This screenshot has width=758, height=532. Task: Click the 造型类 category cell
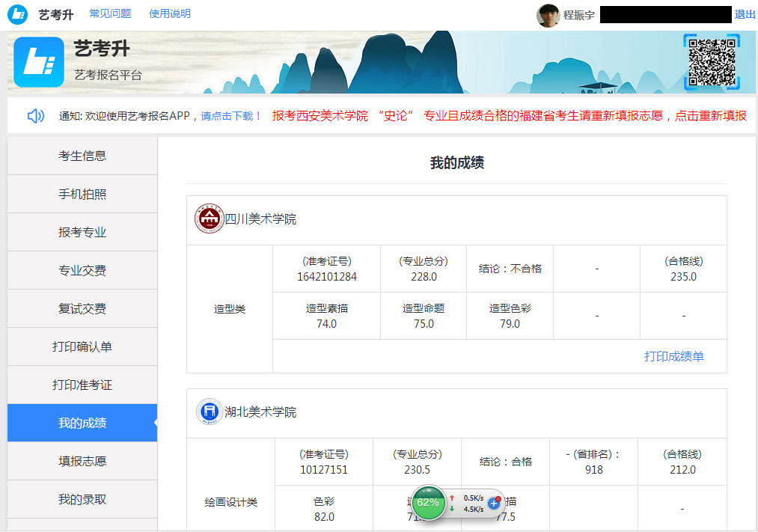click(230, 309)
